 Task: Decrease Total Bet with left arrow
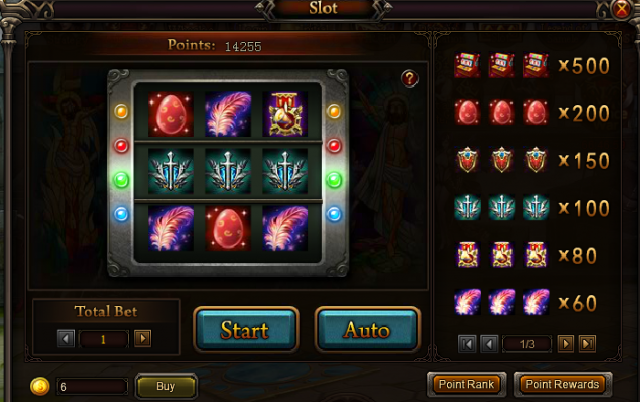[x=66, y=338]
